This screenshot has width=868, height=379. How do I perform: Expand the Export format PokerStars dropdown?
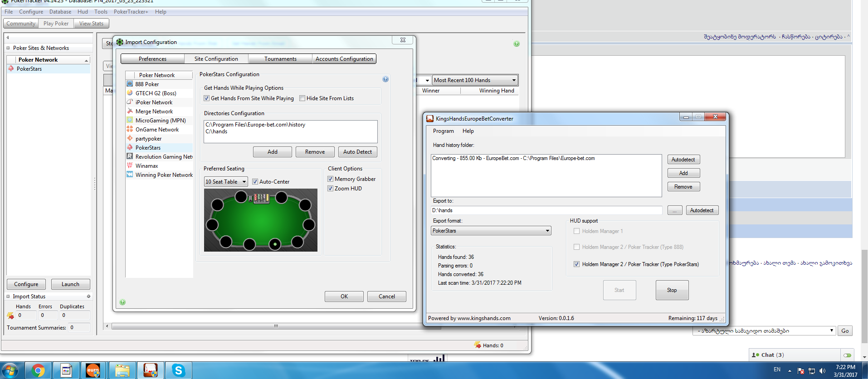[491, 231]
